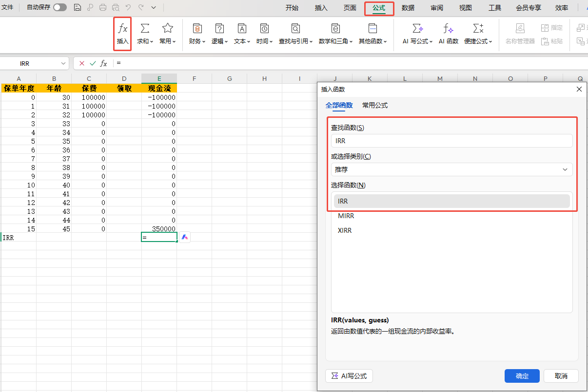This screenshot has height=392, width=588.
Task: Click the 查找函数 search input field
Action: point(451,141)
